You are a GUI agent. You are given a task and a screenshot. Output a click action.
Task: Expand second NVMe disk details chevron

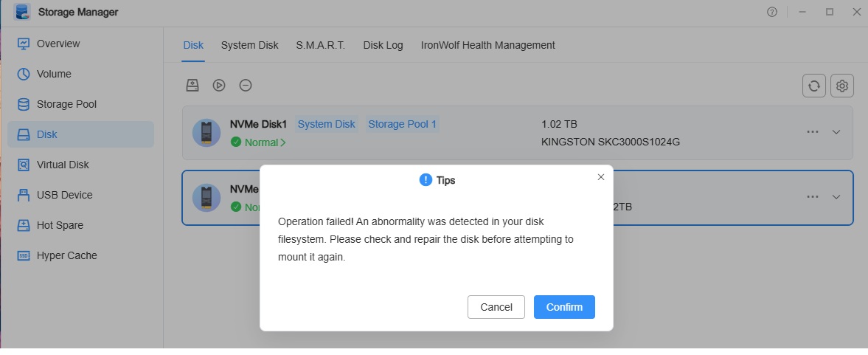tap(836, 196)
